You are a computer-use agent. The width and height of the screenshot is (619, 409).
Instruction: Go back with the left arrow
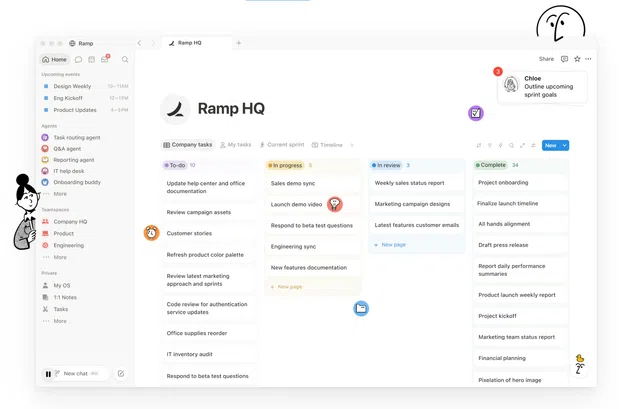pos(139,43)
